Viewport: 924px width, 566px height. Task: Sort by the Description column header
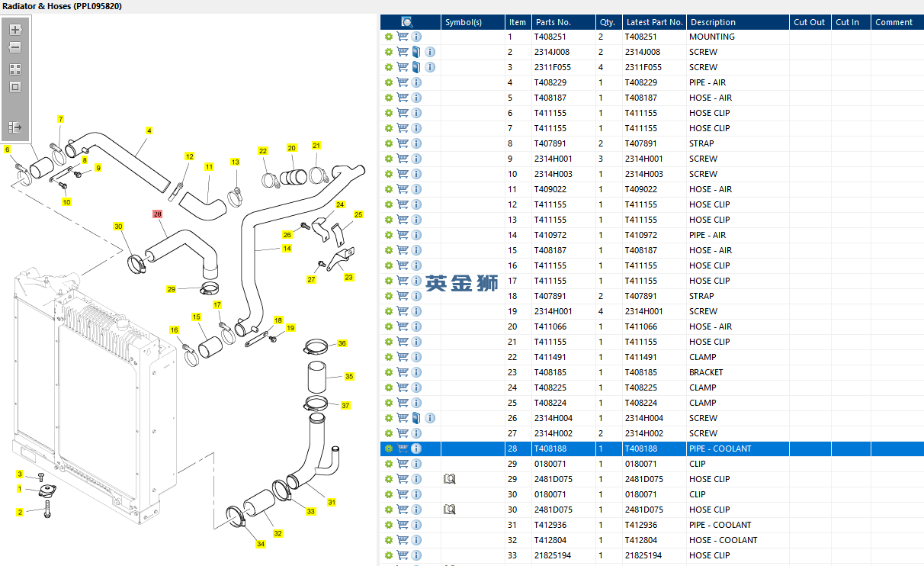coord(738,22)
